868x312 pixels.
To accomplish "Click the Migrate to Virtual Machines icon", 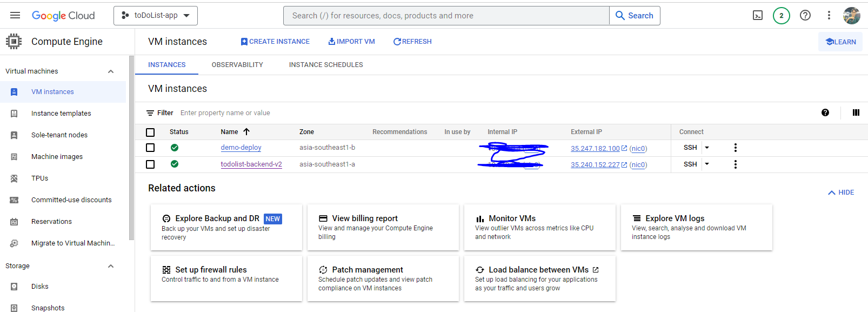I will 14,243.
